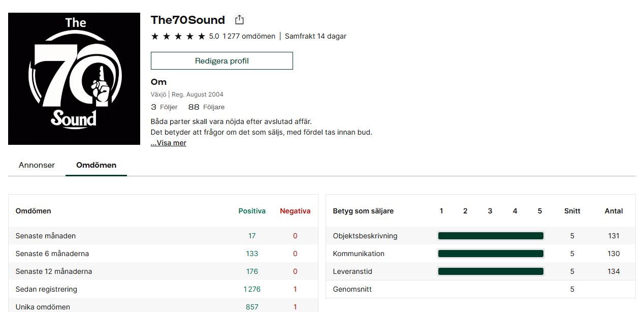Open The70Sound profile logo image
Viewport: 644px width, 312px height.
(x=74, y=79)
